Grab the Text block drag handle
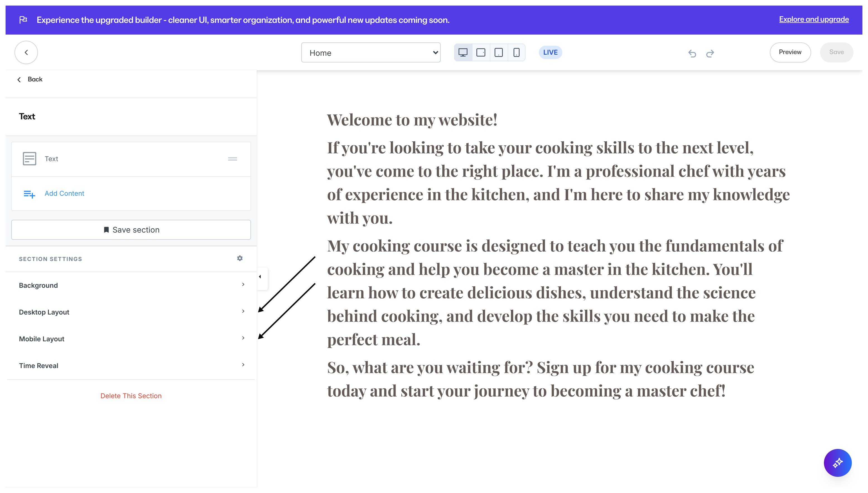The height and width of the screenshot is (493, 868). (x=232, y=159)
